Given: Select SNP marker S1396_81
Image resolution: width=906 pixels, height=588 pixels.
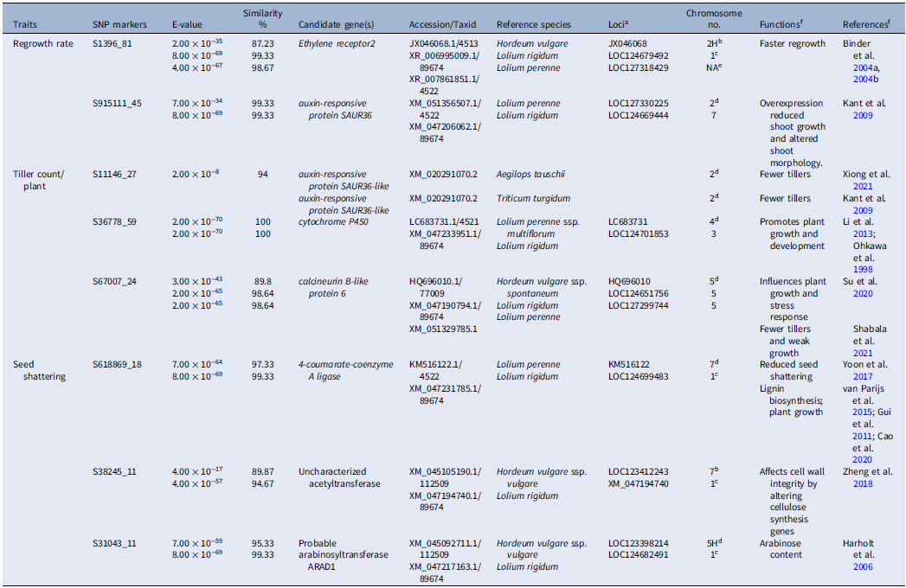Looking at the screenshot, I should click(x=112, y=43).
